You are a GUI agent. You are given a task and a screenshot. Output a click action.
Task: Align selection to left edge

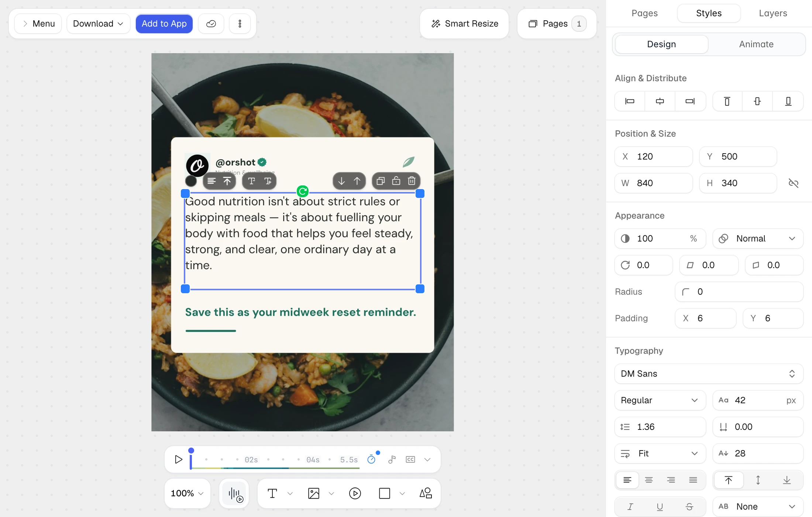click(x=630, y=101)
